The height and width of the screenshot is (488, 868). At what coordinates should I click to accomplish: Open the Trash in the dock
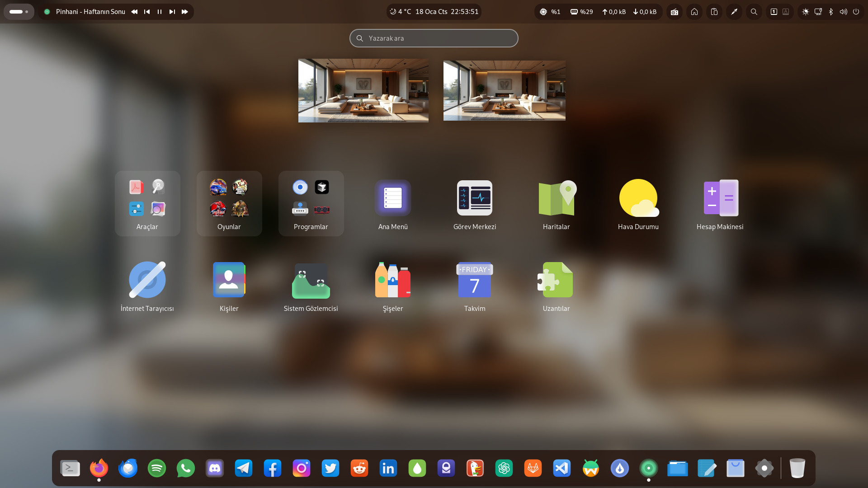coord(797,468)
